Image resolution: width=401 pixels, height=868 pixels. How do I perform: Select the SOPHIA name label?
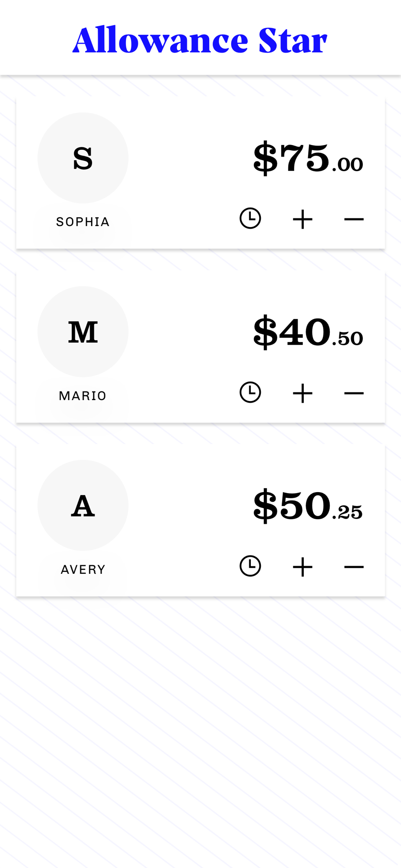tap(83, 222)
